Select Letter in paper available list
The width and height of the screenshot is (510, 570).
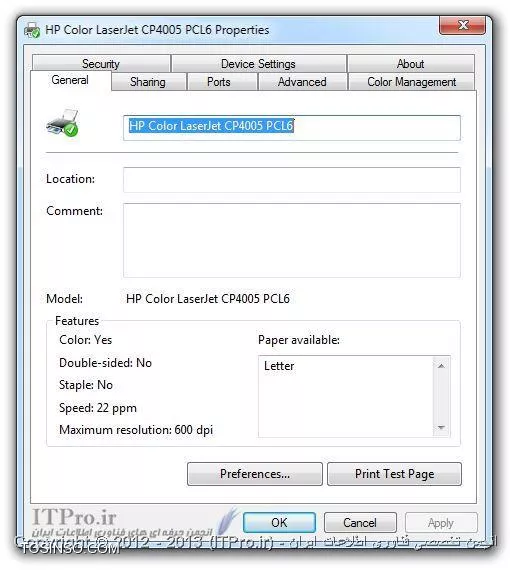pos(279,366)
